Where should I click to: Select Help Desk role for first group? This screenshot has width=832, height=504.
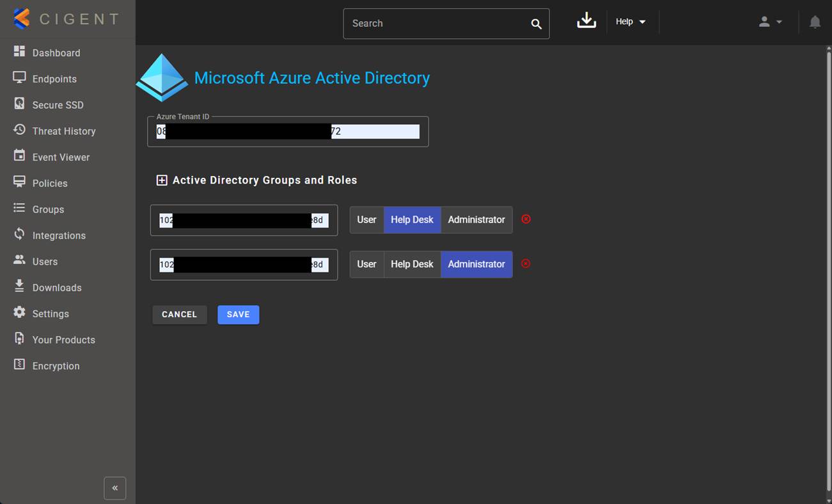(x=412, y=219)
